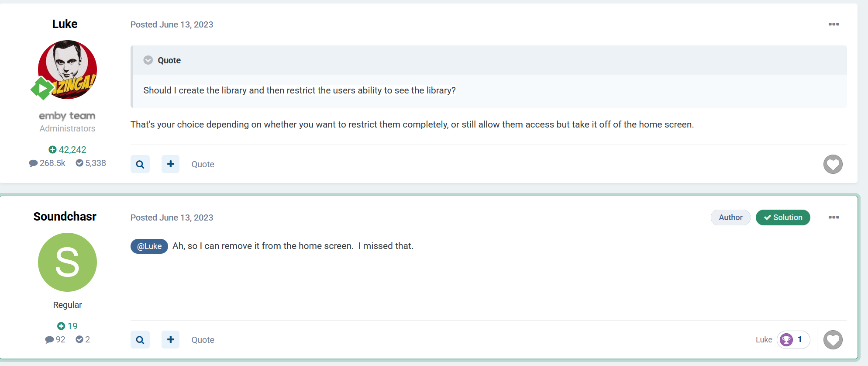868x366 pixels.
Task: Click the @Luke mention tag
Action: (149, 246)
